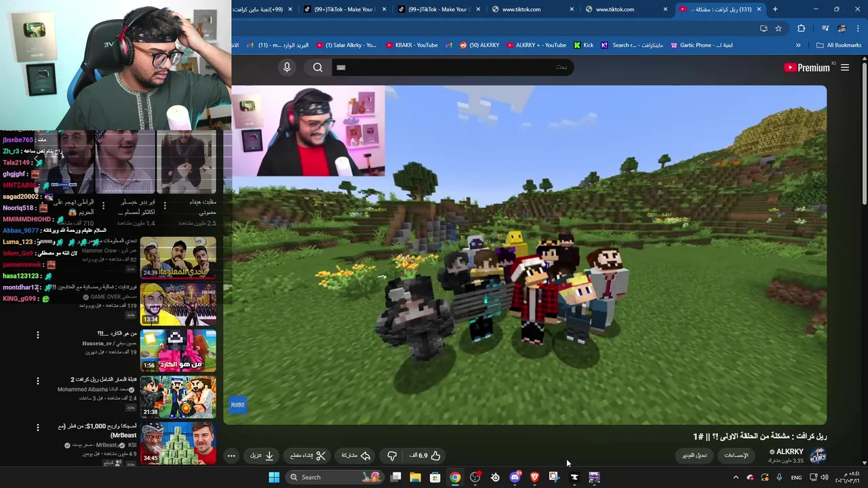Open the 24:39 suggested video thumbnail

point(178,258)
